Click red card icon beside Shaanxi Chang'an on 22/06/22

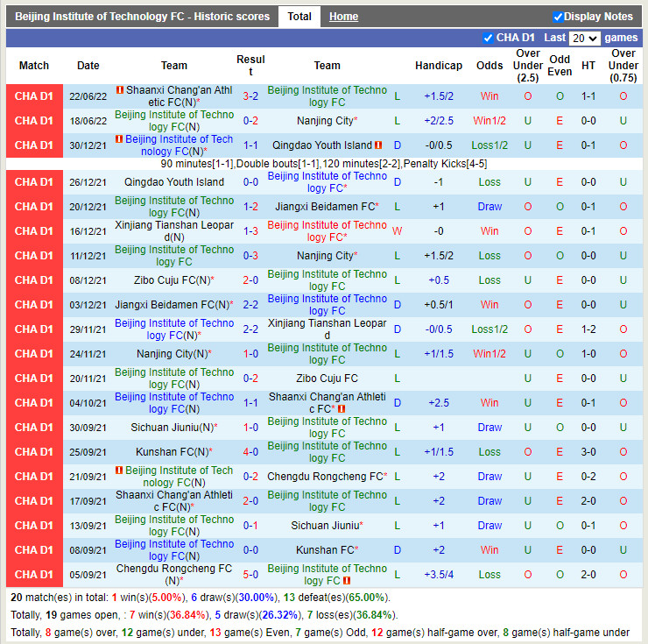(119, 90)
